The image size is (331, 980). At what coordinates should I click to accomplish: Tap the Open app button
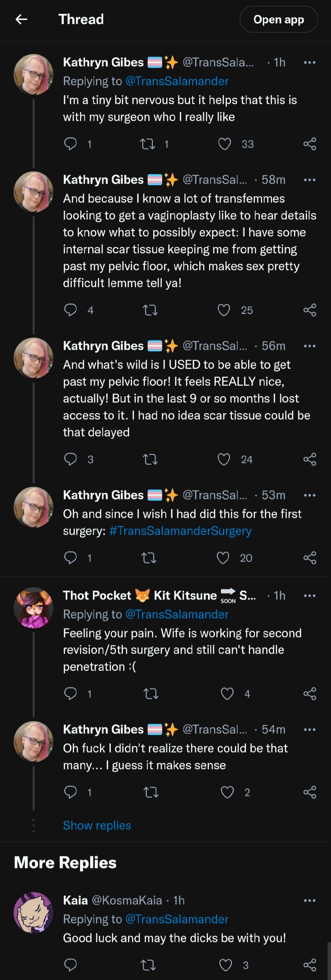279,19
